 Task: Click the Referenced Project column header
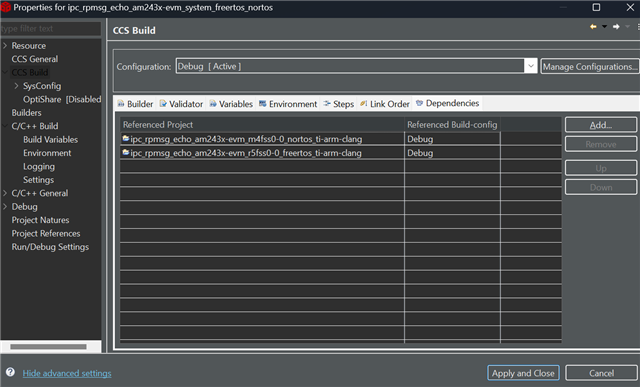(262, 125)
